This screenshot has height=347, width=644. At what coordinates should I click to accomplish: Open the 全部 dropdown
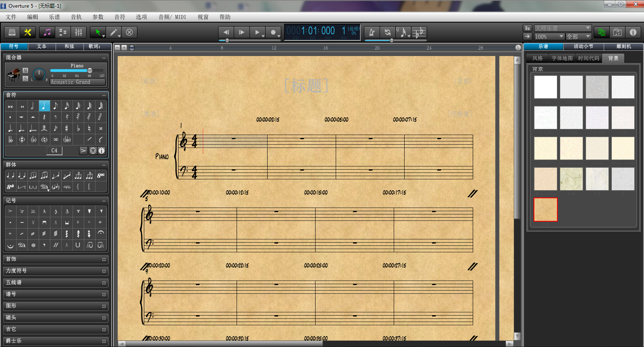click(x=578, y=37)
